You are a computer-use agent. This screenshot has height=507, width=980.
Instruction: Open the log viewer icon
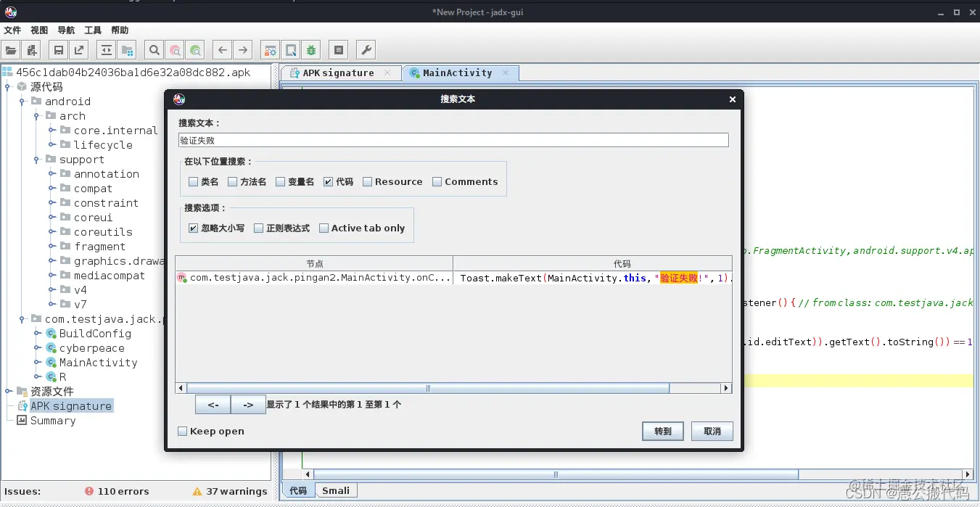(337, 50)
